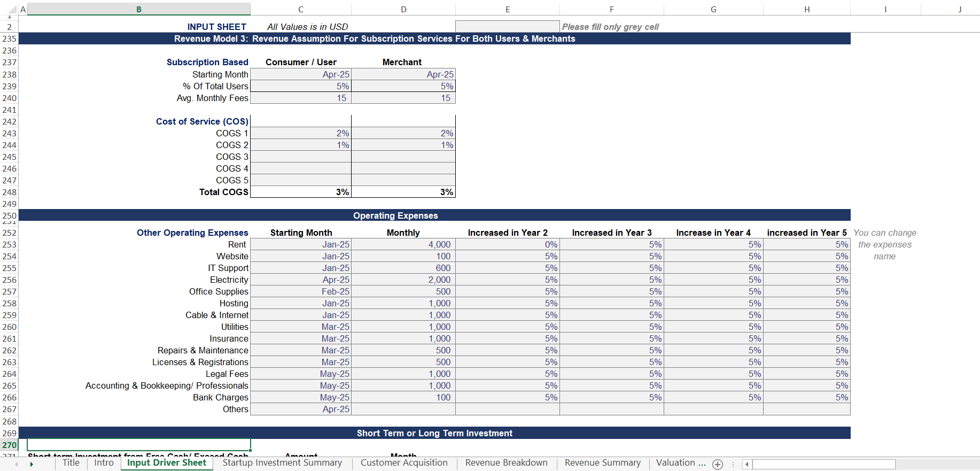Click Consumer % Of Total Users cell
980x471 pixels.
click(x=301, y=86)
